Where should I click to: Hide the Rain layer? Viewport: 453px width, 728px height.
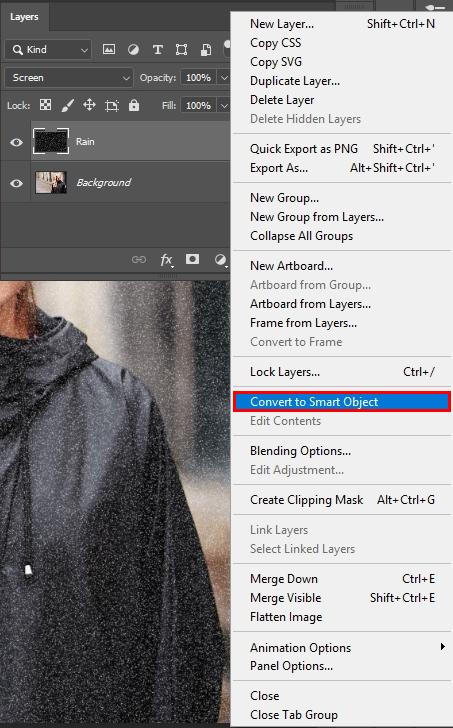point(16,142)
